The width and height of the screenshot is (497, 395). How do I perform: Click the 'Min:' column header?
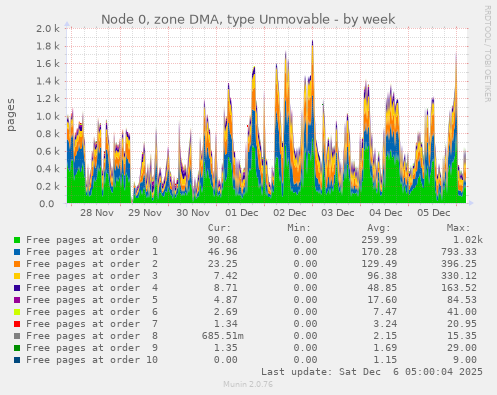tap(299, 228)
